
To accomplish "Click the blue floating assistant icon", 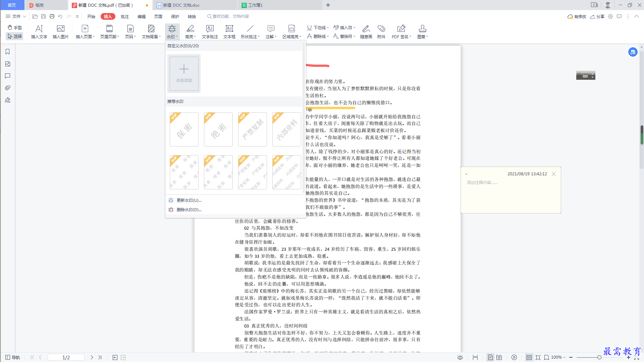I will click(x=633, y=52).
